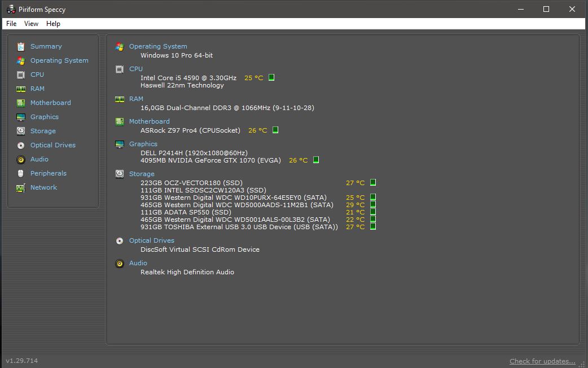This screenshot has height=368, width=588.
Task: Click the disc icon beside Optical Drives heading
Action: coord(120,241)
